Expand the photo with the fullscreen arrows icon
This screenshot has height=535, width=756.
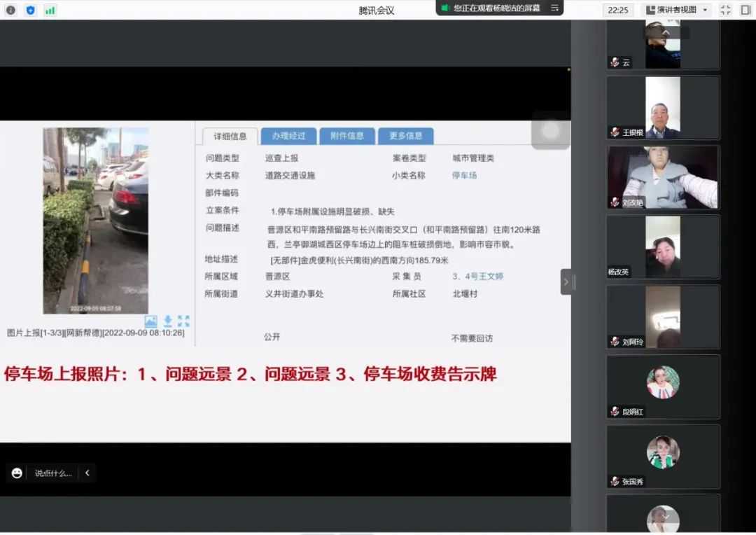click(183, 321)
